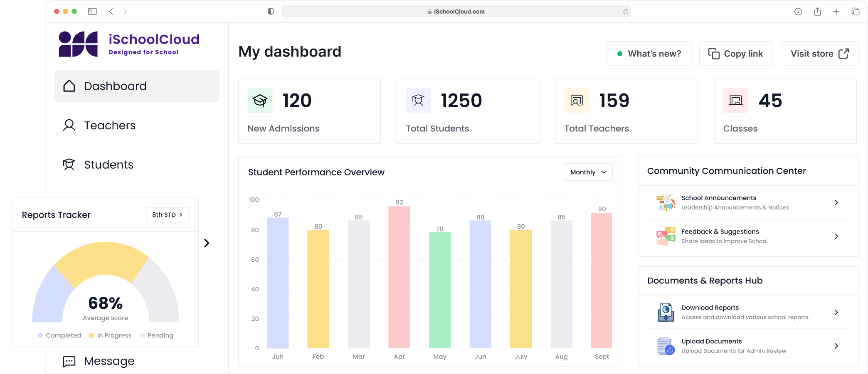This screenshot has height=374, width=868.
Task: Toggle the Completed legend item
Action: pos(59,335)
